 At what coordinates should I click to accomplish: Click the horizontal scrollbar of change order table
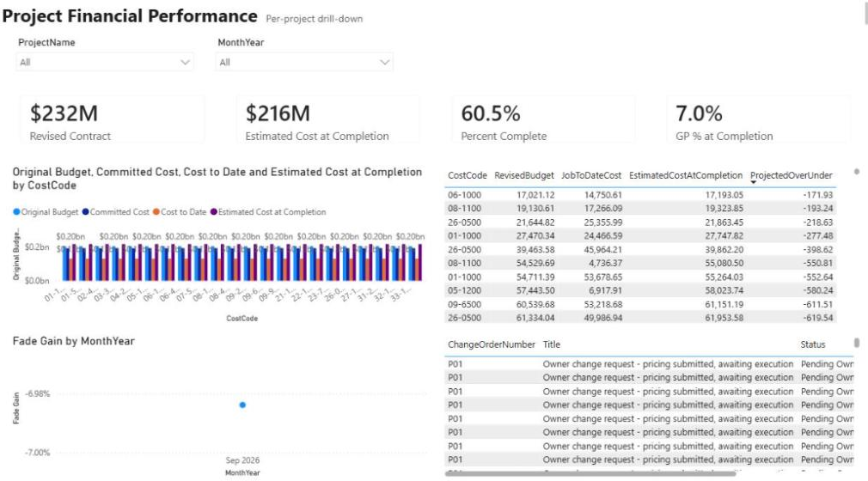pos(590,473)
